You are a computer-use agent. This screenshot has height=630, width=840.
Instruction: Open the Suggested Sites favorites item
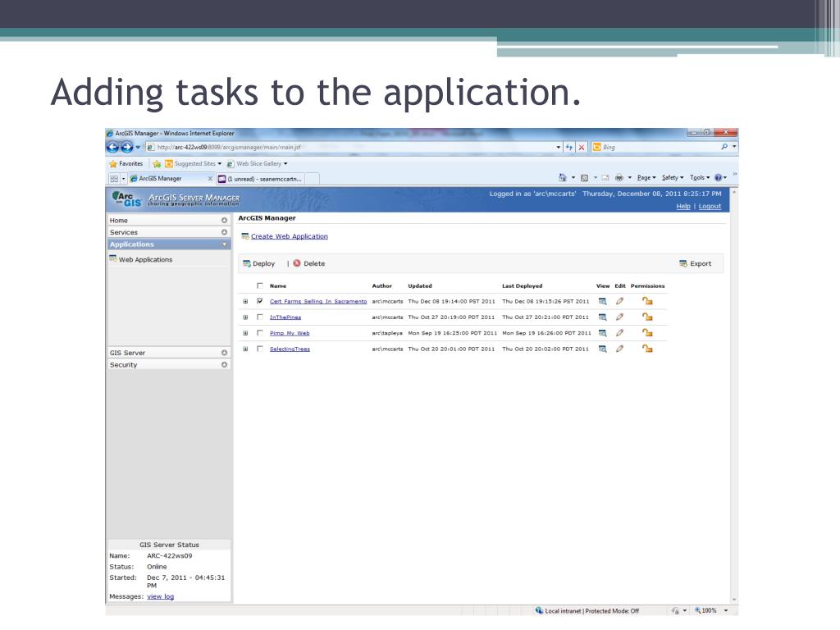(193, 163)
